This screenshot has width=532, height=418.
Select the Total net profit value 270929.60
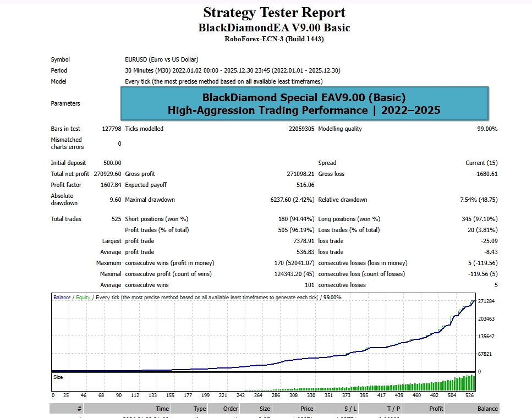click(107, 174)
